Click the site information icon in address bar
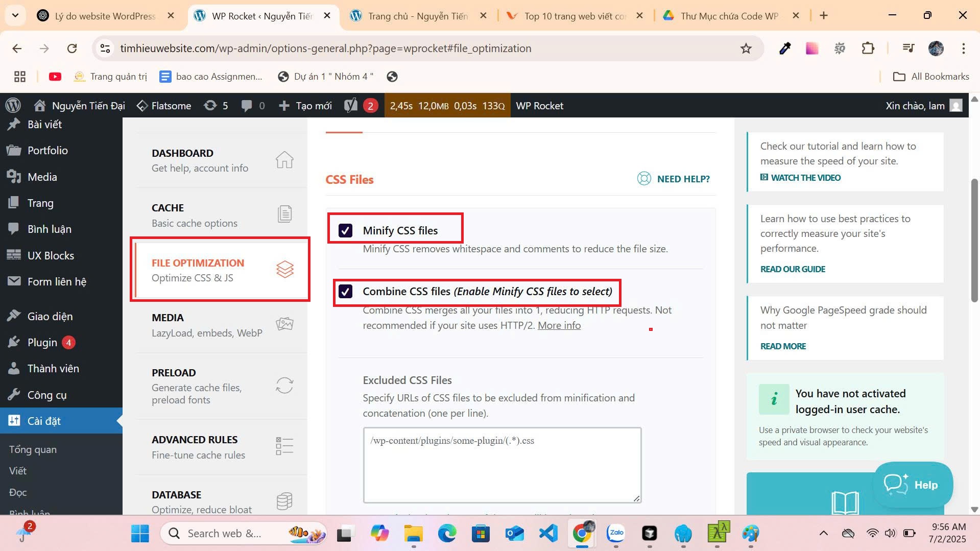The image size is (980, 551). pyautogui.click(x=105, y=49)
